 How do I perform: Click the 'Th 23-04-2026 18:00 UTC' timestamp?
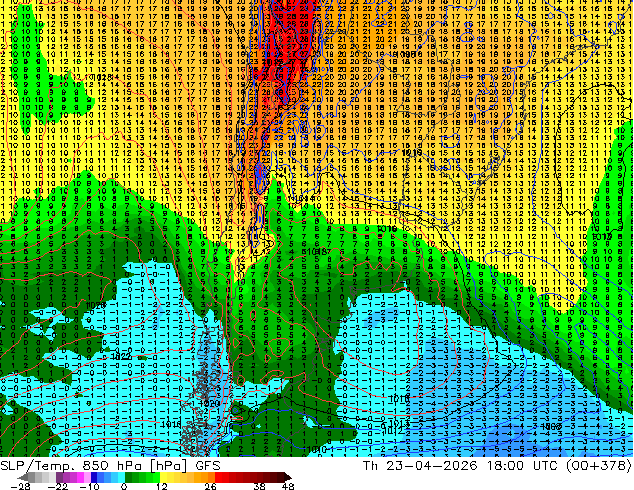pos(461,465)
